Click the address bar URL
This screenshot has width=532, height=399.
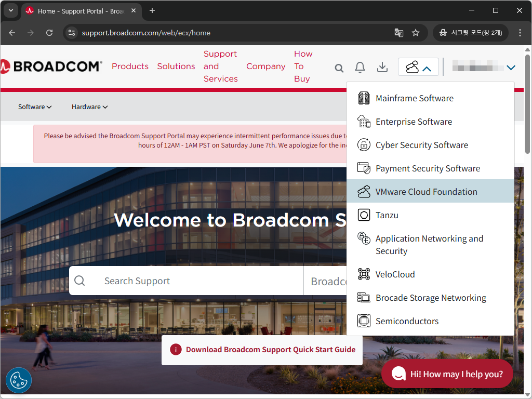pyautogui.click(x=146, y=33)
